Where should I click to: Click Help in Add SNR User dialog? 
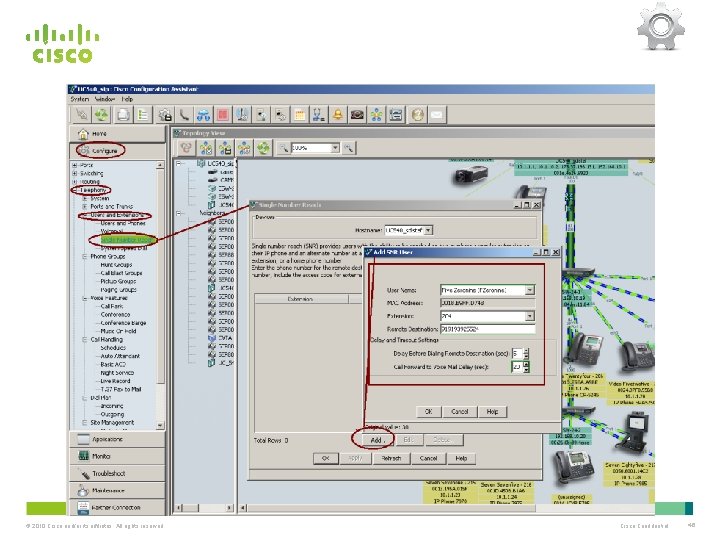[x=492, y=411]
